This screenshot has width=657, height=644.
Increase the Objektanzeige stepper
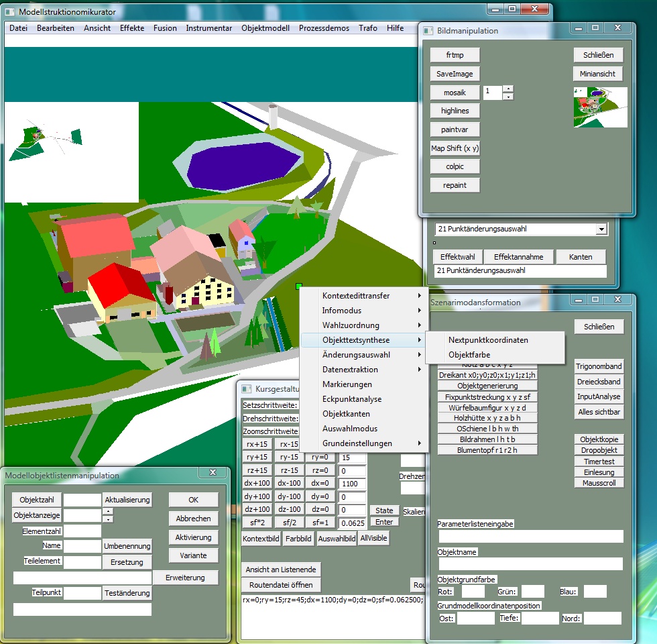click(x=108, y=511)
